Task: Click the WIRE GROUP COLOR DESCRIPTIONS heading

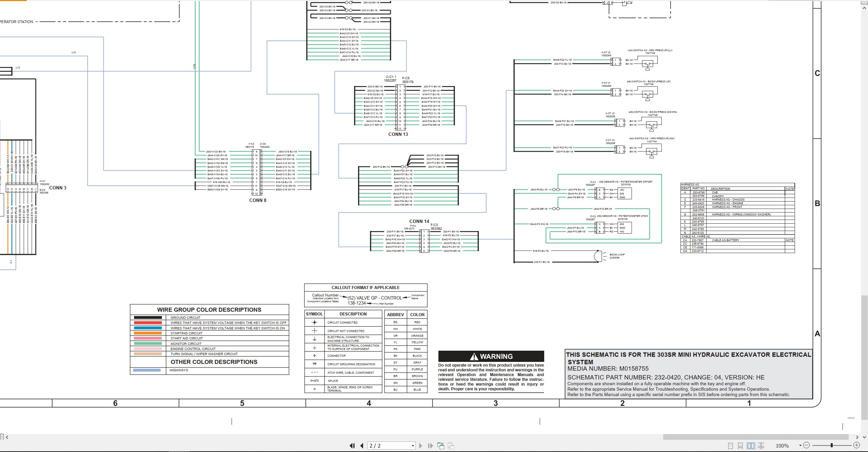Action: tap(209, 310)
